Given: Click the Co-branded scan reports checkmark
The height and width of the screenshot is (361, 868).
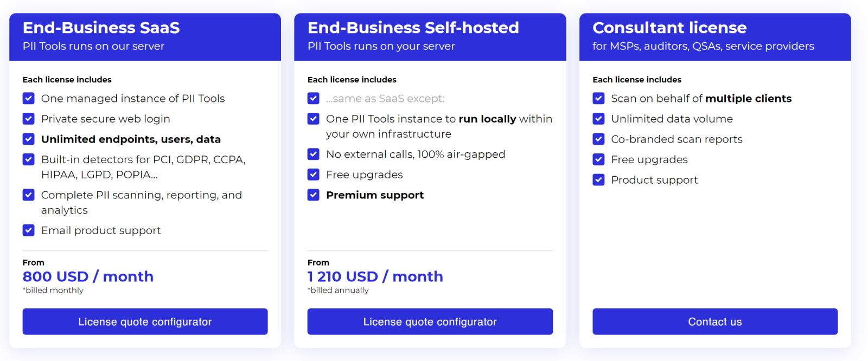Looking at the screenshot, I should coord(599,139).
